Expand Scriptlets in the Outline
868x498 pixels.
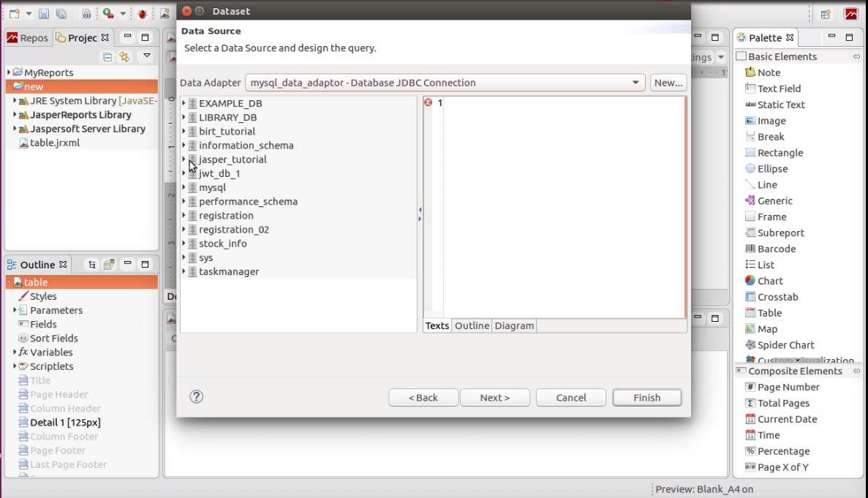coord(15,366)
